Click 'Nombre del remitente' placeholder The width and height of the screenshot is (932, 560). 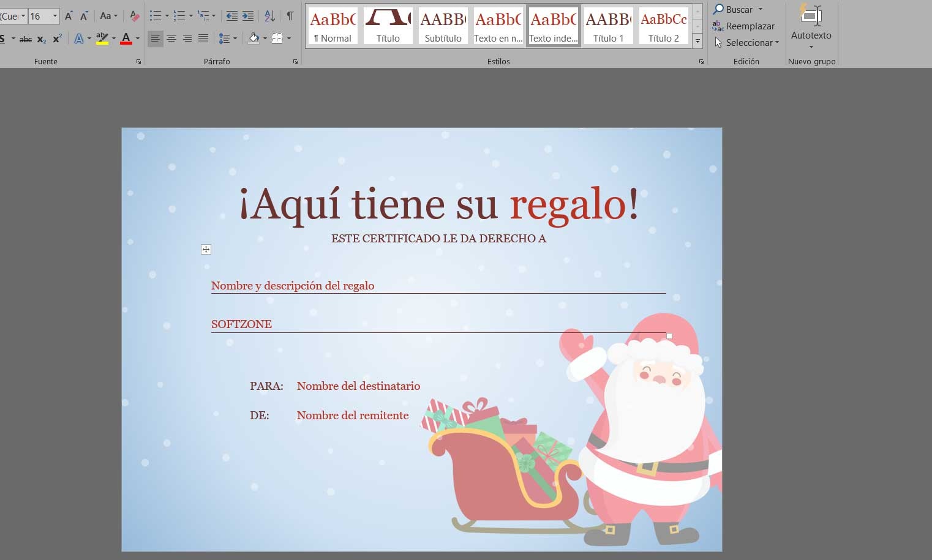click(353, 416)
